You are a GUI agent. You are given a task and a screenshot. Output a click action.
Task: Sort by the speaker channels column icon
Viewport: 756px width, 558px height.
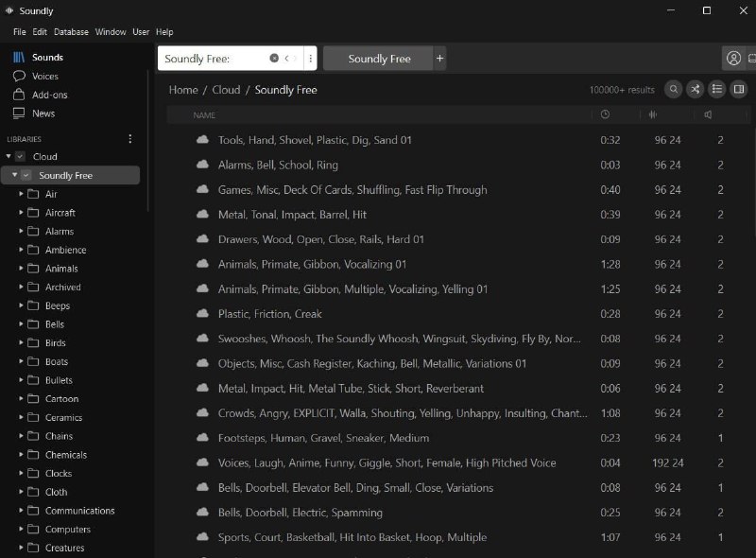coord(708,114)
